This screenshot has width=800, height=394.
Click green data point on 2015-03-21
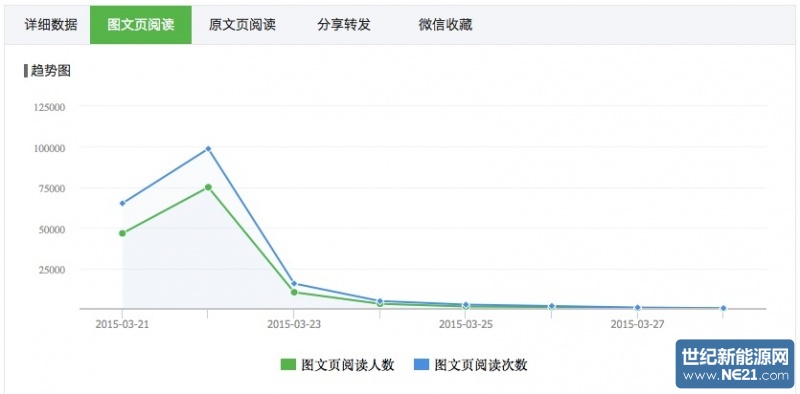point(122,233)
